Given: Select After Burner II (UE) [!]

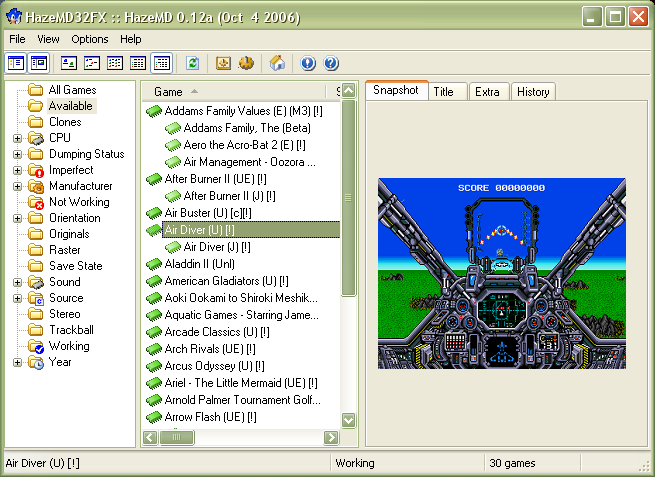Looking at the screenshot, I should (216, 179).
